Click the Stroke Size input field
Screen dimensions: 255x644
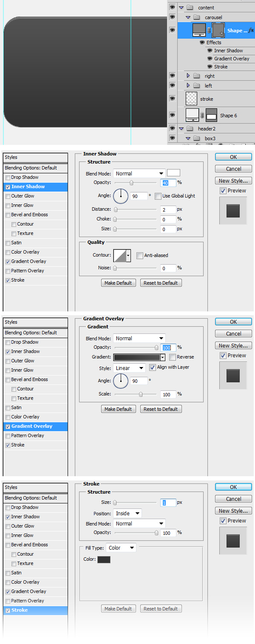168,503
